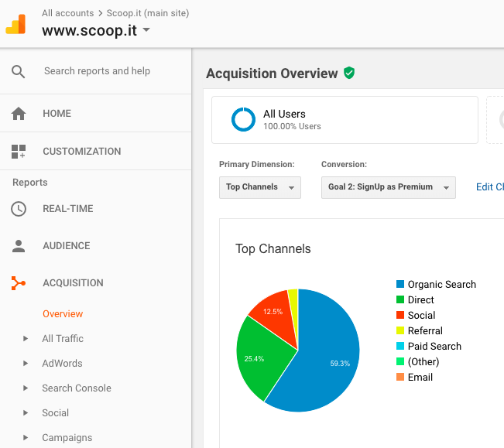Click the All Users donut icon
The height and width of the screenshot is (448, 504).
point(243,119)
